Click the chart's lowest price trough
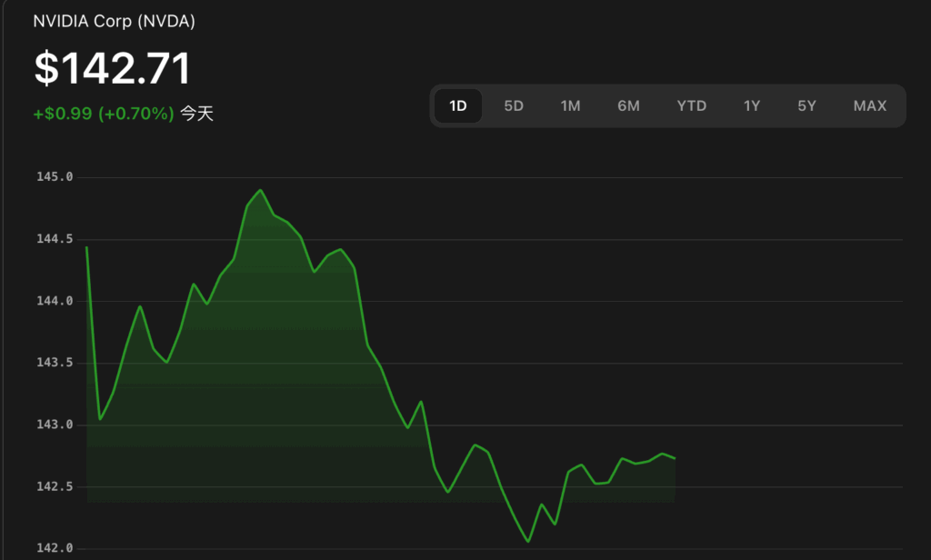The height and width of the screenshot is (560, 931). [528, 541]
